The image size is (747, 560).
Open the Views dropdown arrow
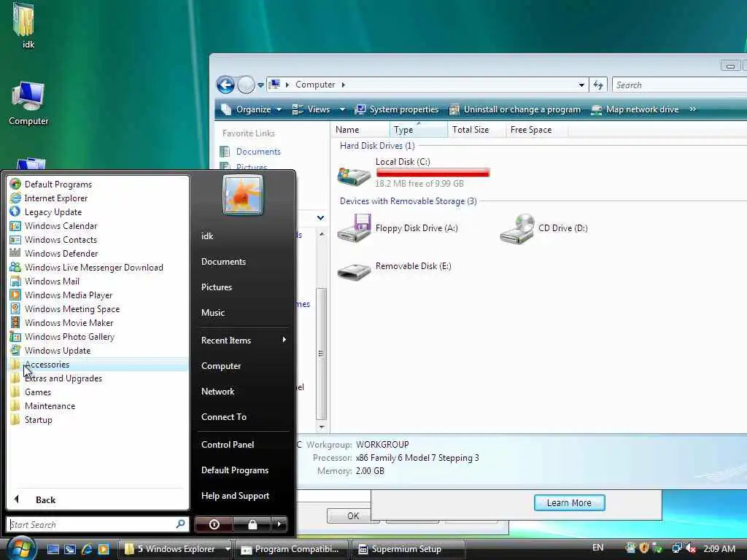tap(342, 109)
